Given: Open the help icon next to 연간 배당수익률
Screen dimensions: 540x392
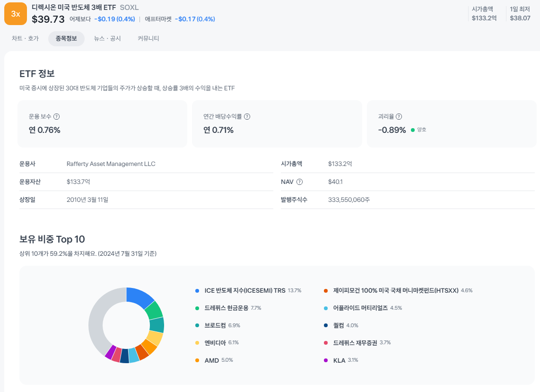Looking at the screenshot, I should [247, 116].
